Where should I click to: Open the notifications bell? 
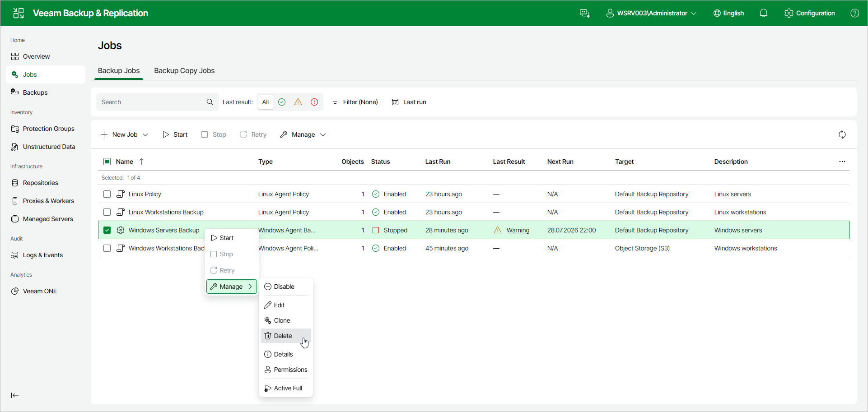coord(764,13)
